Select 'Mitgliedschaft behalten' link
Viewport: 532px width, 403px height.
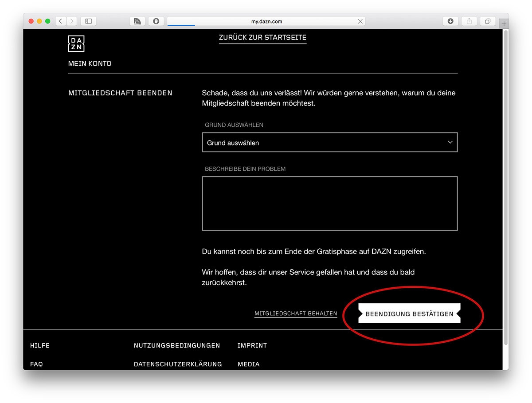(296, 313)
